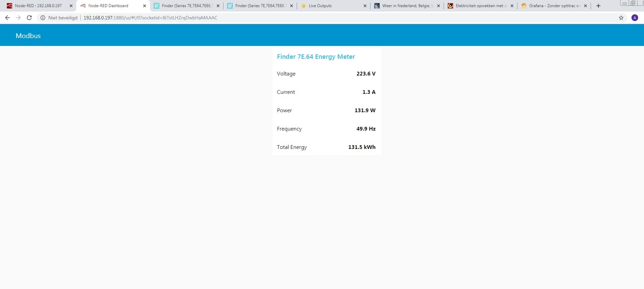Close the Node-RED : 192.168.0.197 tab
This screenshot has height=289, width=644.
coord(71,6)
